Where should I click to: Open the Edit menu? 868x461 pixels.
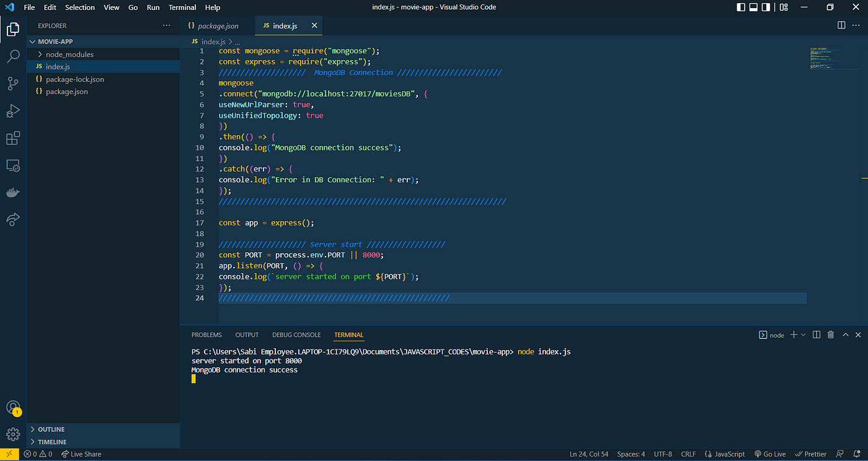50,7
